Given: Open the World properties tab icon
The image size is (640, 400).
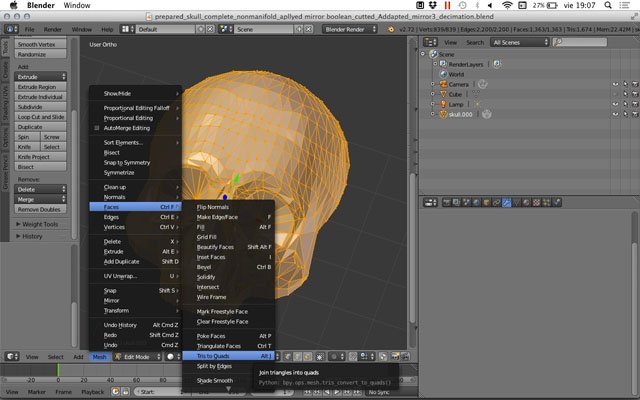Looking at the screenshot, I should 476,202.
